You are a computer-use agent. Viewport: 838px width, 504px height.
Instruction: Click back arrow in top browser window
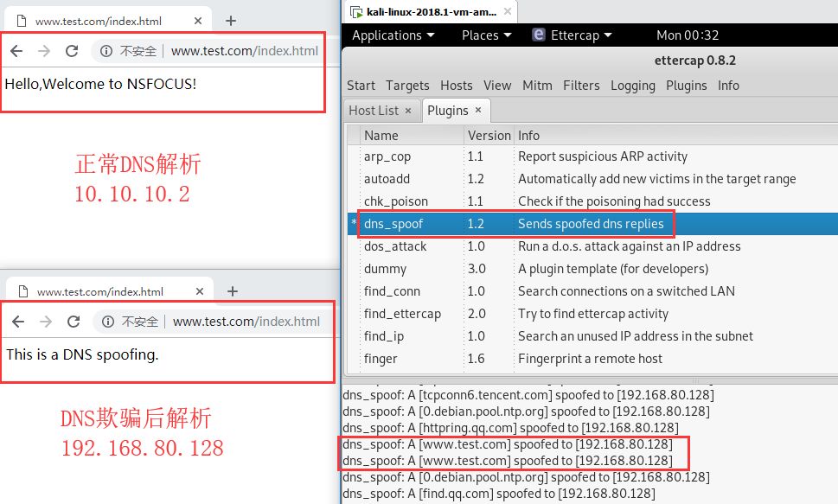pos(16,51)
